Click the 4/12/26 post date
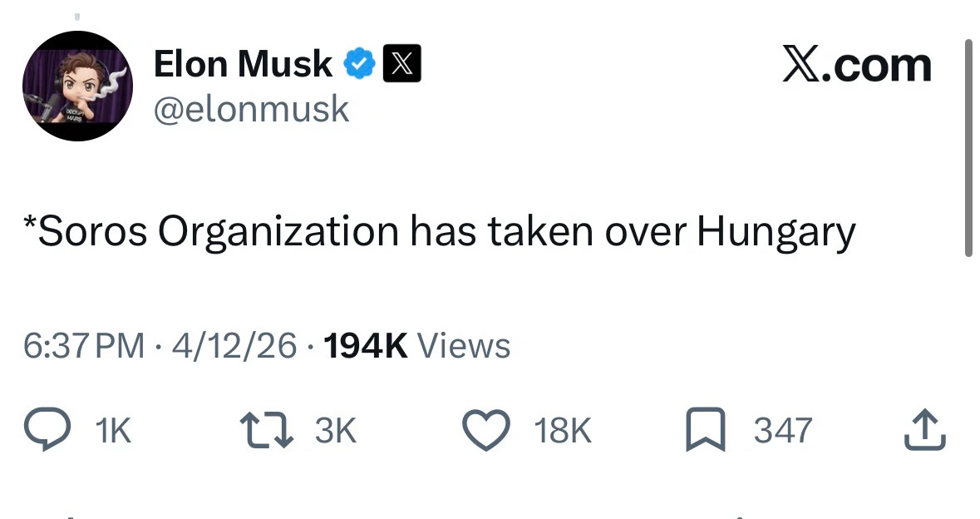The width and height of the screenshot is (980, 519). pos(234,345)
